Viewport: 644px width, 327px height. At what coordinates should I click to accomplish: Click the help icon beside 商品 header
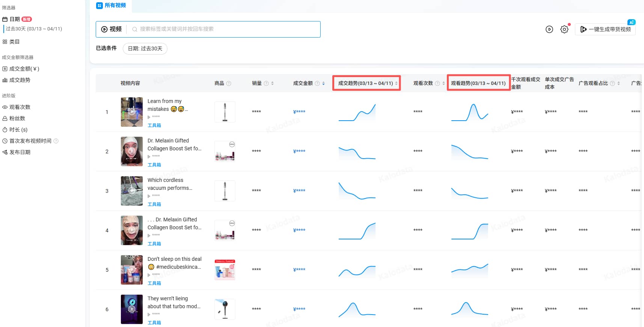coord(229,83)
